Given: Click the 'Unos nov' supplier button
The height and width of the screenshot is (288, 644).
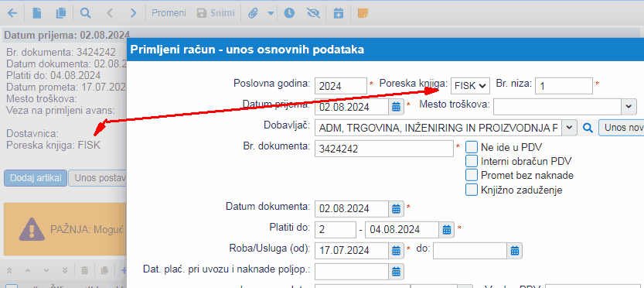Looking at the screenshot, I should 621,128.
